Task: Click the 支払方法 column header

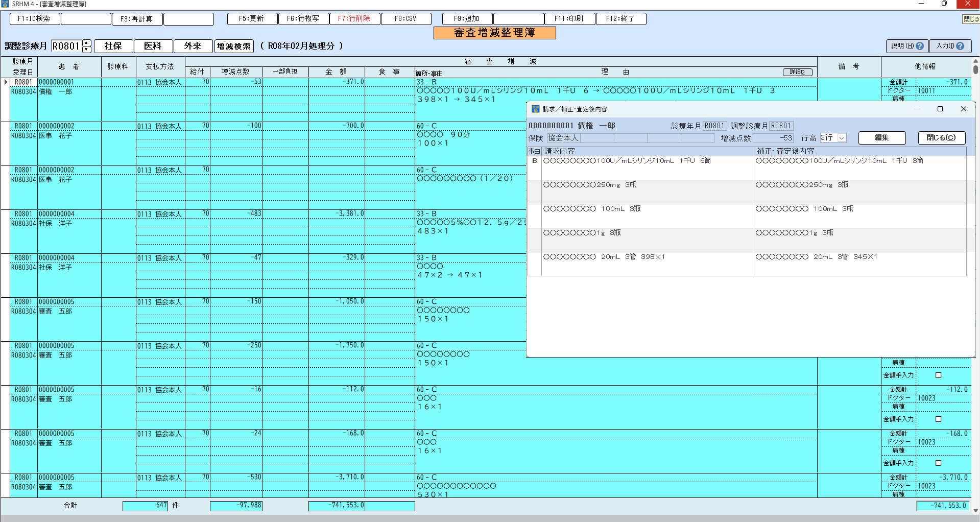Action: pos(160,66)
